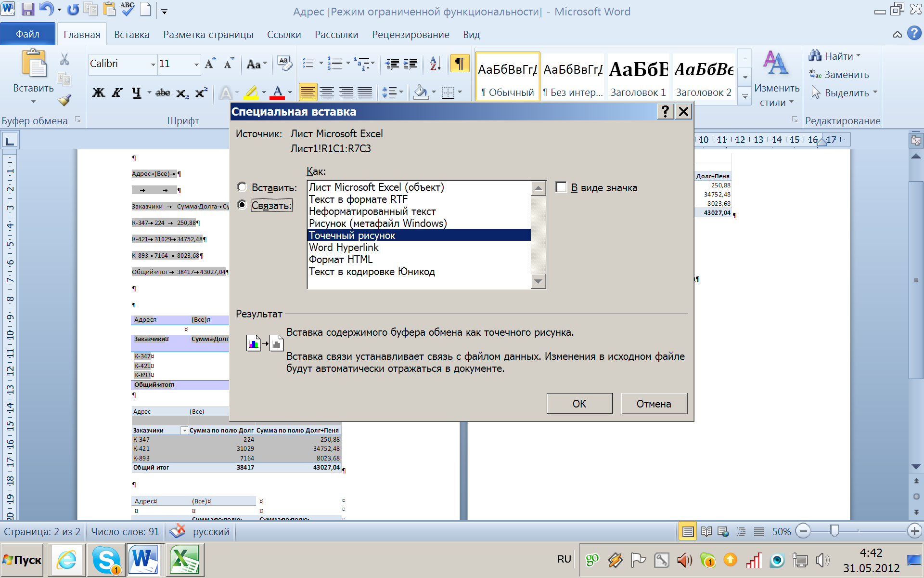Apply yellow text highlight color
Viewport: 924px width, 578px height.
(251, 93)
